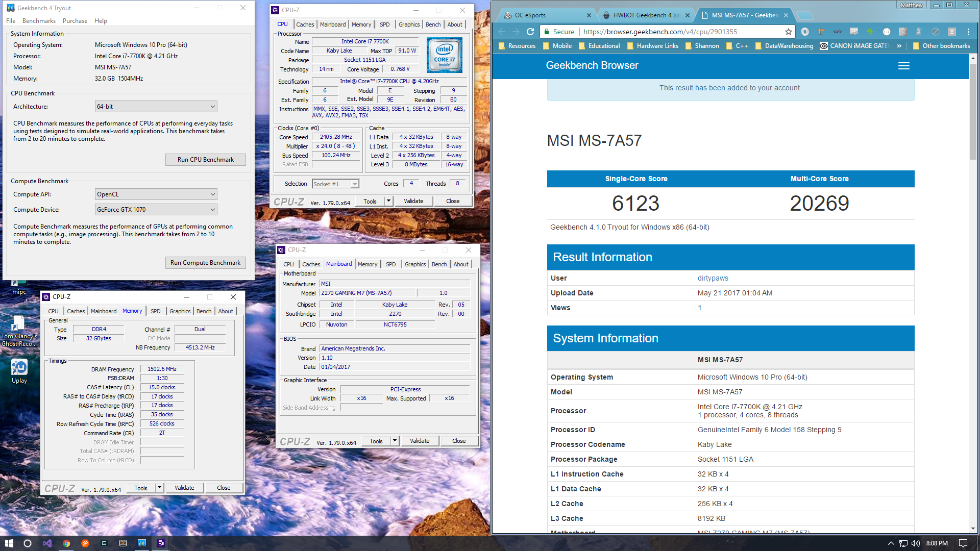The width and height of the screenshot is (980, 551).
Task: Close the HWBOT Geekbench 4 tab
Action: 688,15
